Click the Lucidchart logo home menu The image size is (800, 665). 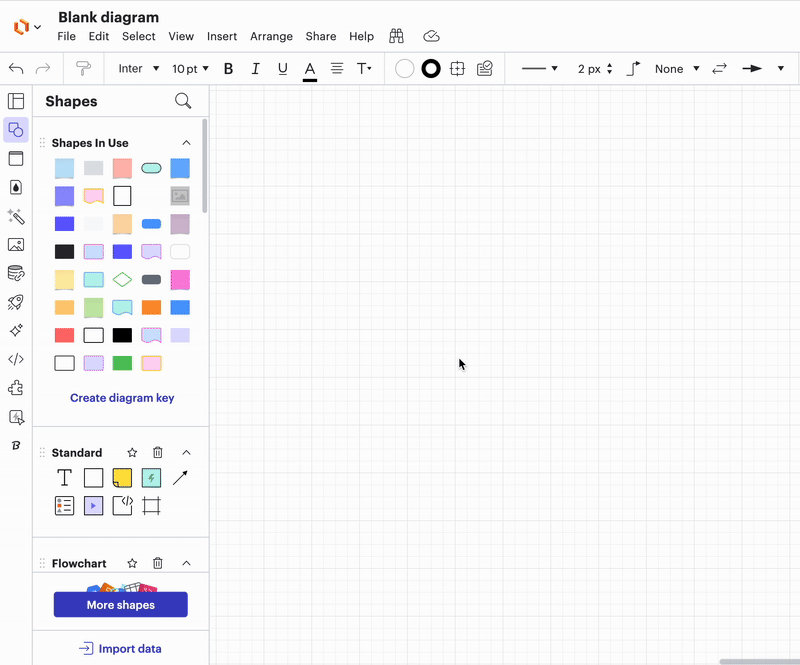pyautogui.click(x=27, y=27)
